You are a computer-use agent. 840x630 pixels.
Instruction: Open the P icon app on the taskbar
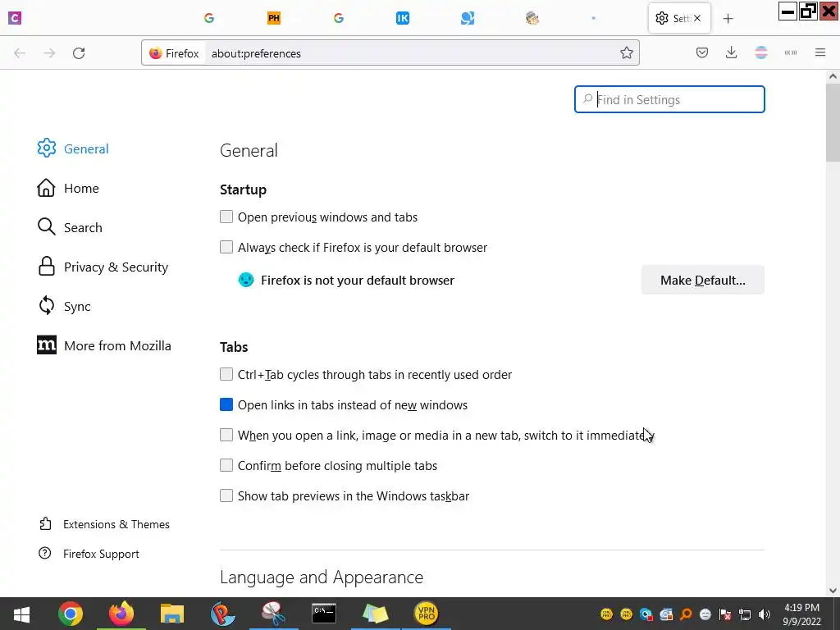tap(222, 614)
